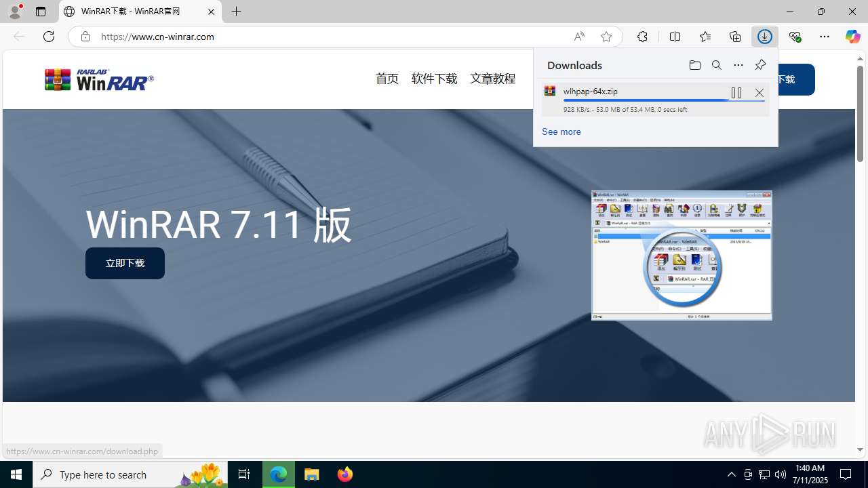This screenshot has height=488, width=868.
Task: Click the taskbar search box
Action: [130, 474]
